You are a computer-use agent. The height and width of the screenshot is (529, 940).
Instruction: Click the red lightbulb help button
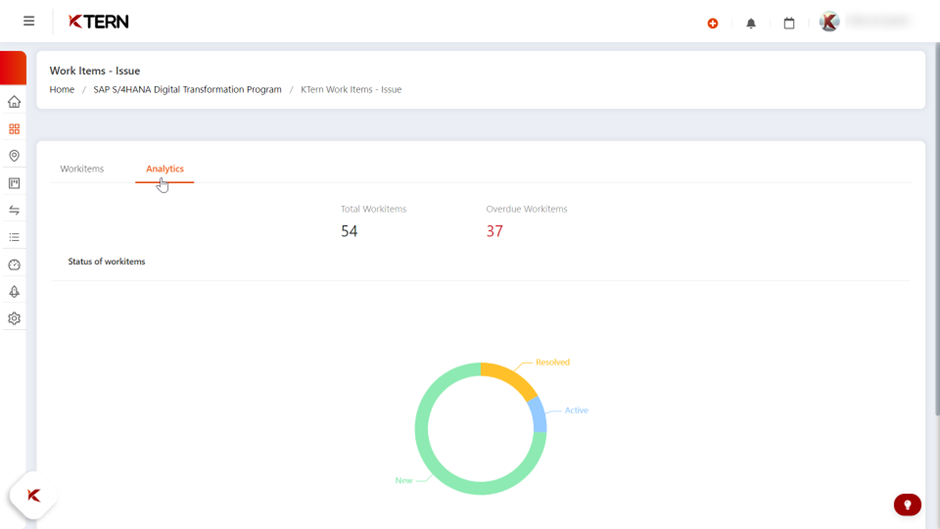pyautogui.click(x=907, y=504)
